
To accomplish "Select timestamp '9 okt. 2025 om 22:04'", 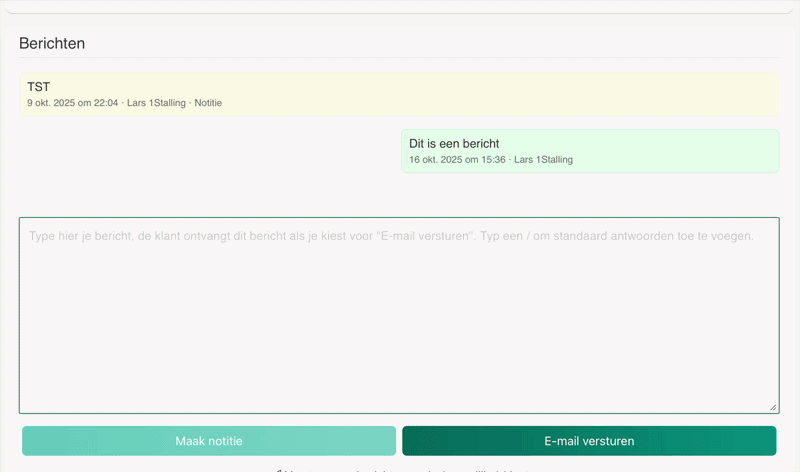I will click(72, 103).
